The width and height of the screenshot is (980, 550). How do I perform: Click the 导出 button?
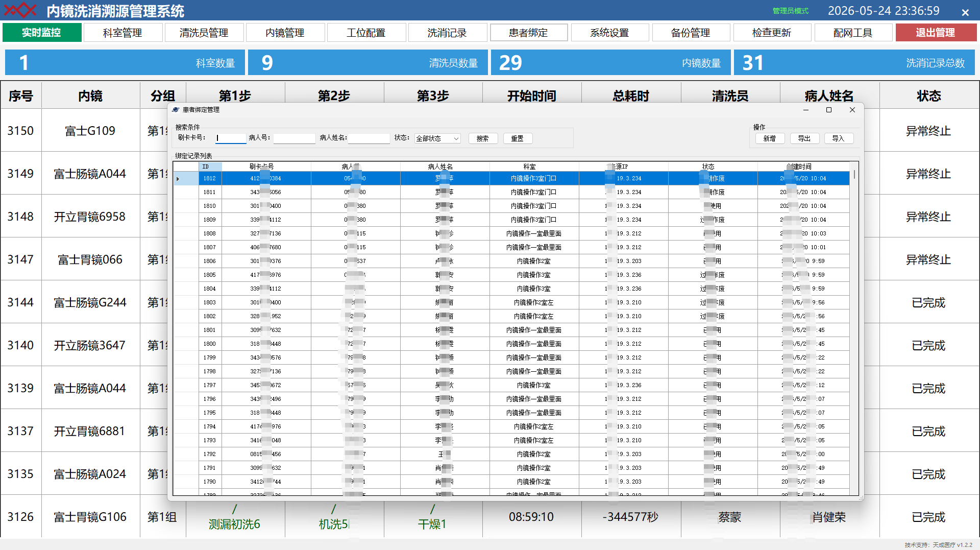point(804,138)
